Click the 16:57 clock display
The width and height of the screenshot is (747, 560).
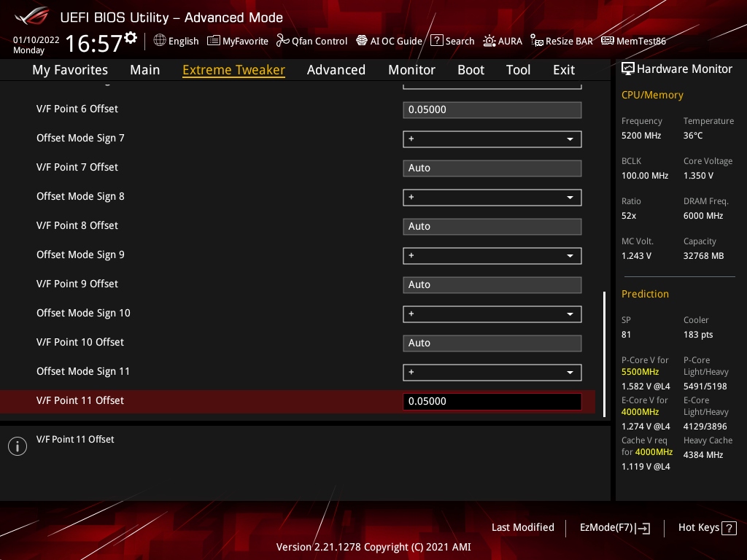pyautogui.click(x=94, y=43)
